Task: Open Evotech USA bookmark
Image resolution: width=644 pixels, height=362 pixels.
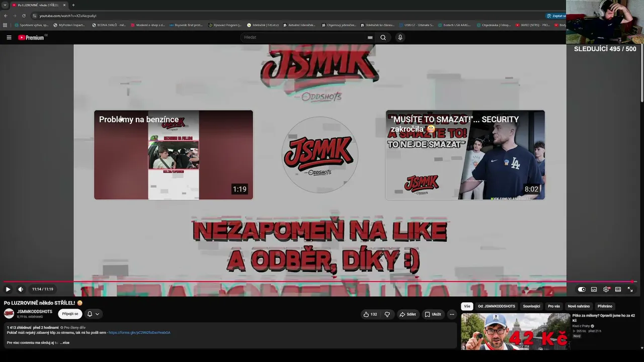Action: tap(455, 25)
